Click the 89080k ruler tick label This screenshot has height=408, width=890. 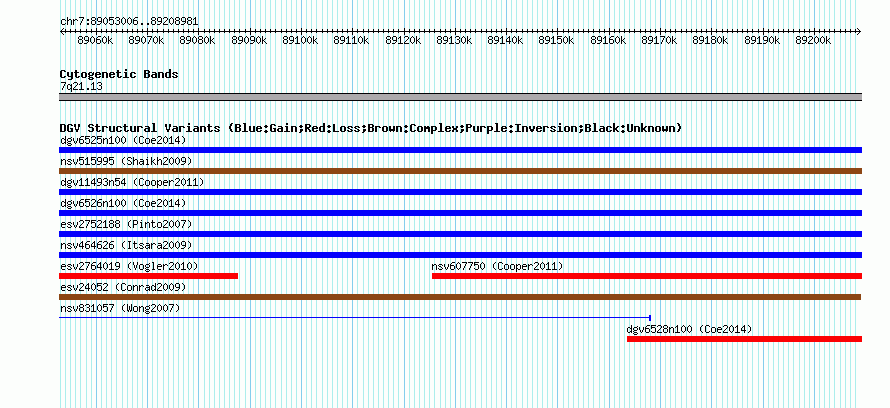click(198, 40)
